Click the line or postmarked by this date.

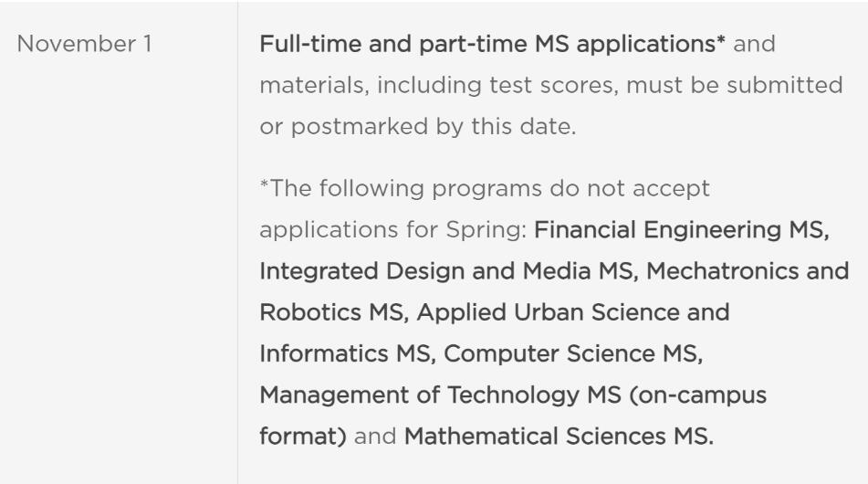point(418,127)
